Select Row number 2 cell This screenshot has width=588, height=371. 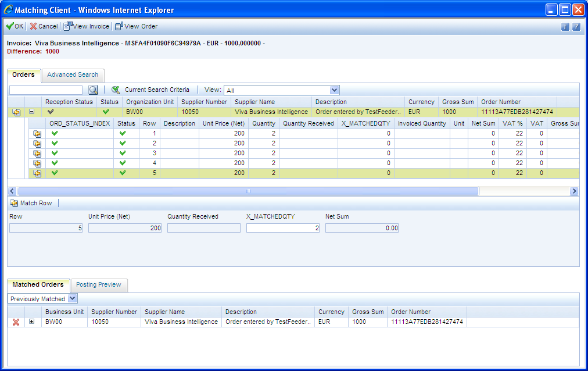[x=150, y=143]
